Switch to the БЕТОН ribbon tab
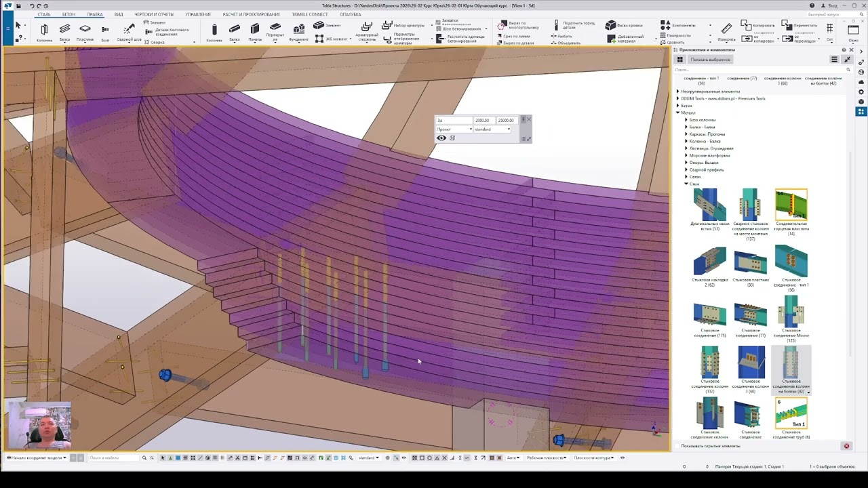 click(69, 14)
